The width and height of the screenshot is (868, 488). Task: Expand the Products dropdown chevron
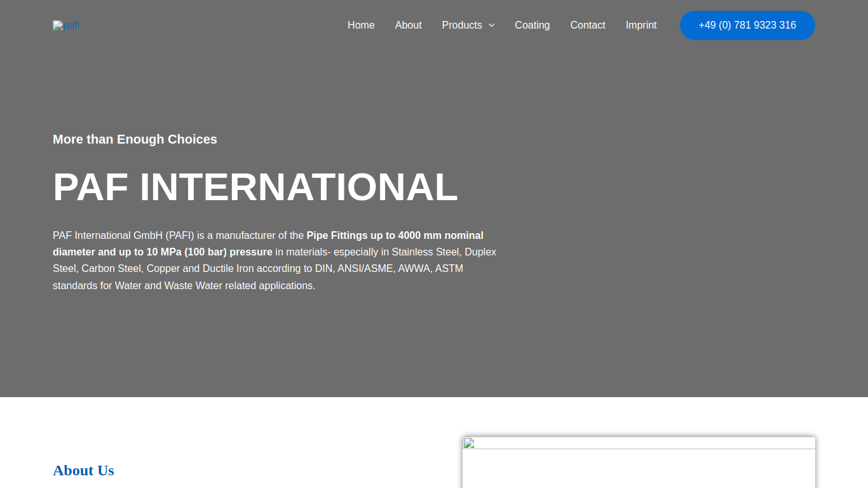[491, 25]
